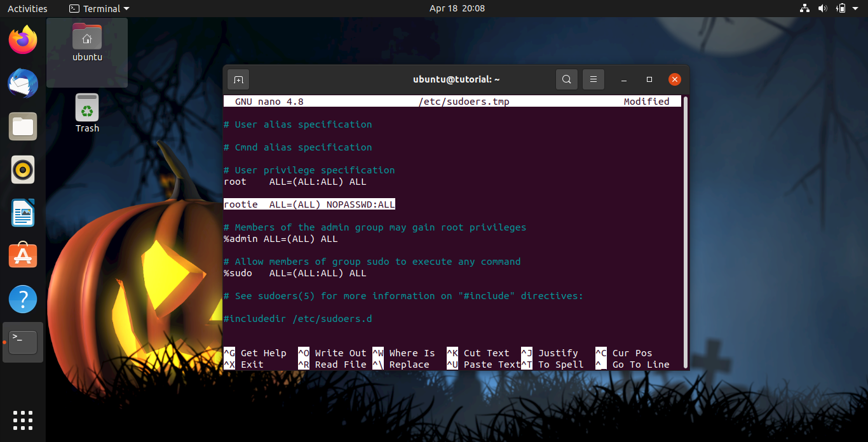Click Activities in the top bar
868x442 pixels.
click(26, 8)
